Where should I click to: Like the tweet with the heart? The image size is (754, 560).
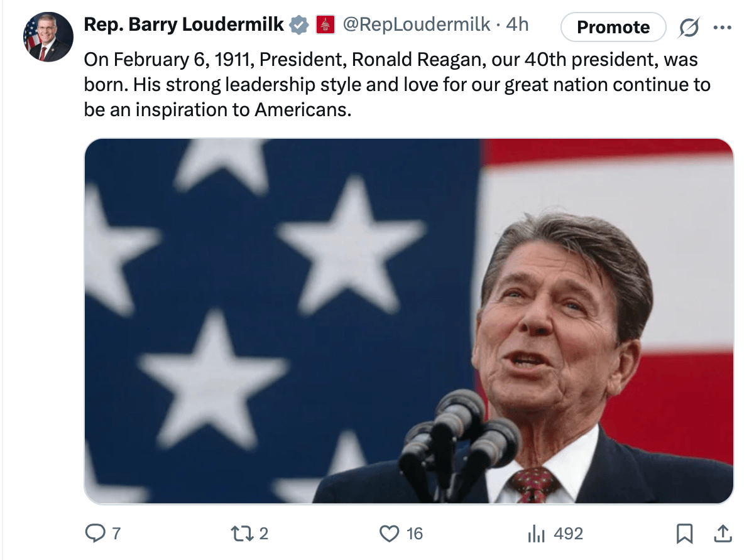[x=390, y=534]
